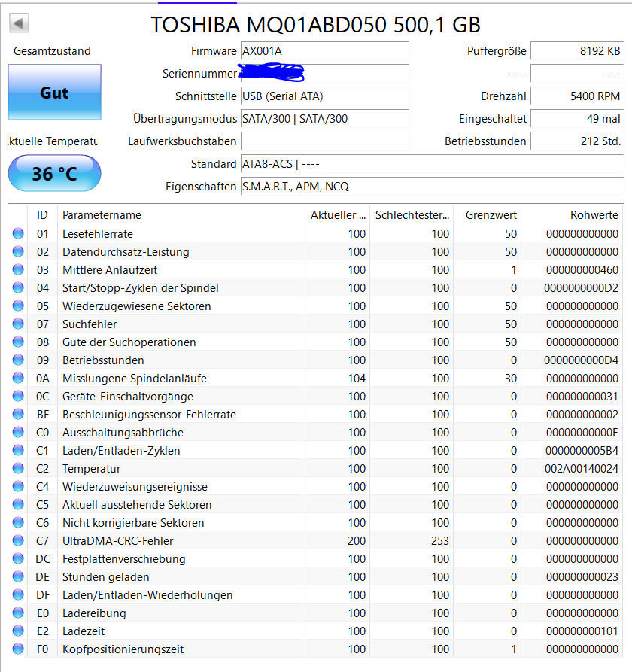The width and height of the screenshot is (632, 672).
Task: Click the ID cell F0
Action: 43,649
